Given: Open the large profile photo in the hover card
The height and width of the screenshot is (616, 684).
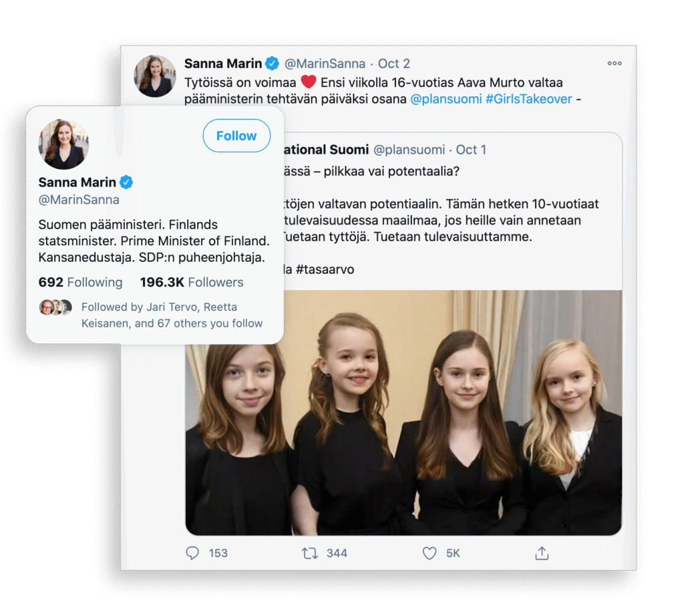Looking at the screenshot, I should (x=63, y=144).
